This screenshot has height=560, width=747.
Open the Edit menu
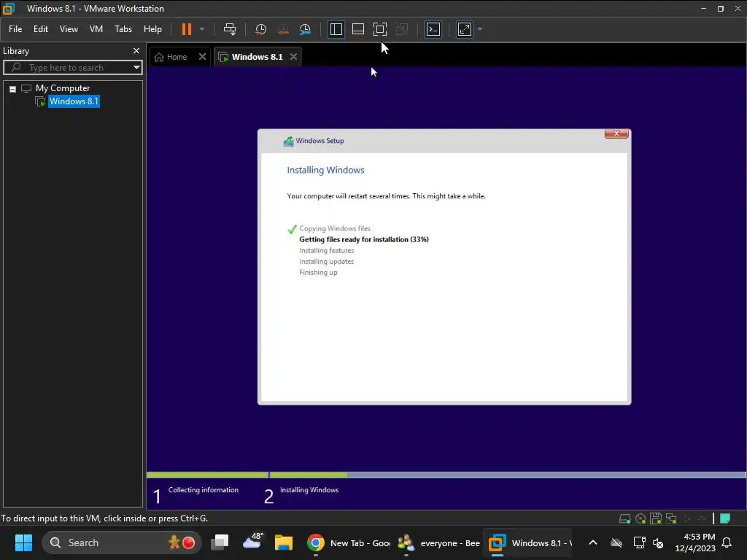(x=41, y=29)
